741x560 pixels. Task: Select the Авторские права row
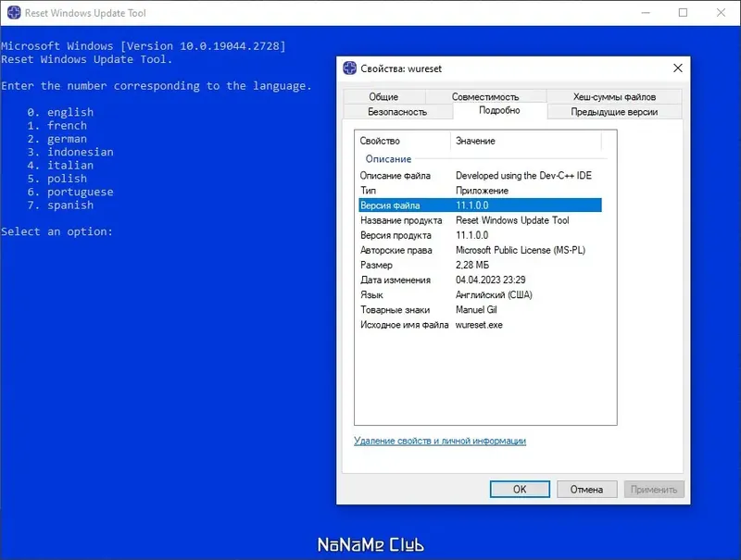click(x=480, y=250)
